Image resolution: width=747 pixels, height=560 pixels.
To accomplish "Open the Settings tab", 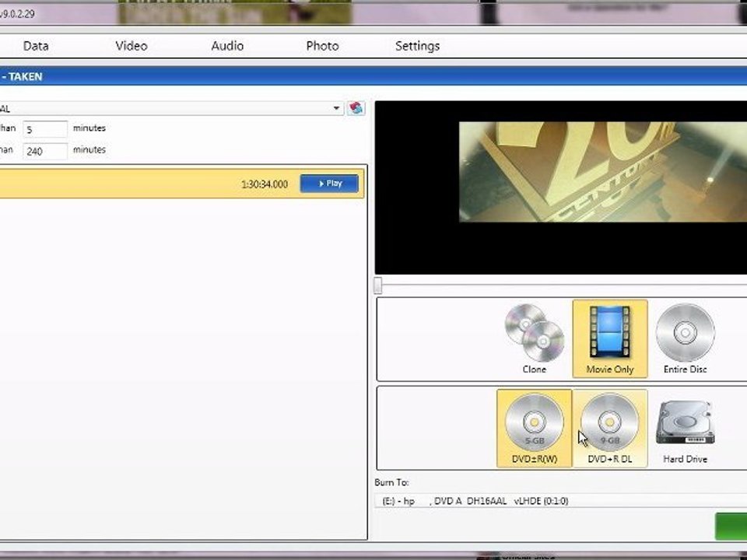I will point(417,46).
